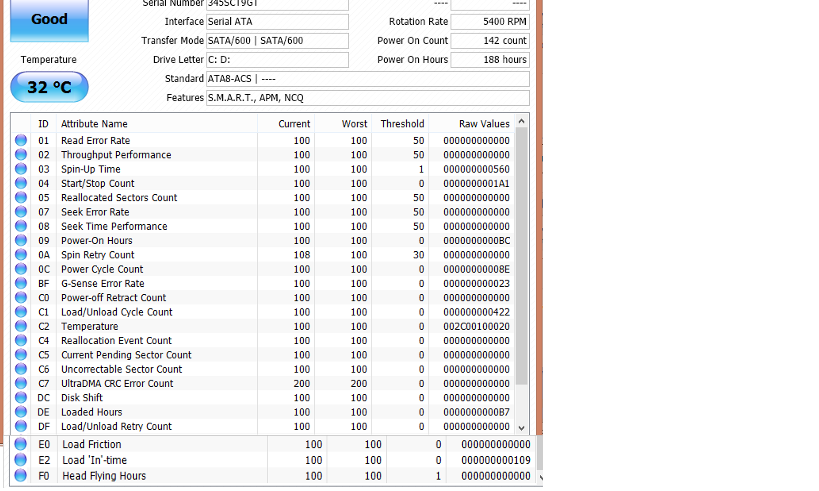Select the UltraDMA CRC Error Count attribute name
Image resolution: width=819 pixels, height=491 pixels.
(117, 383)
